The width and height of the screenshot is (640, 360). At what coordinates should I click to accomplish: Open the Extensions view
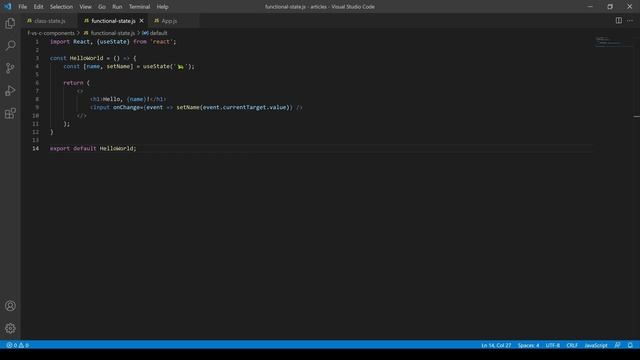(10, 113)
